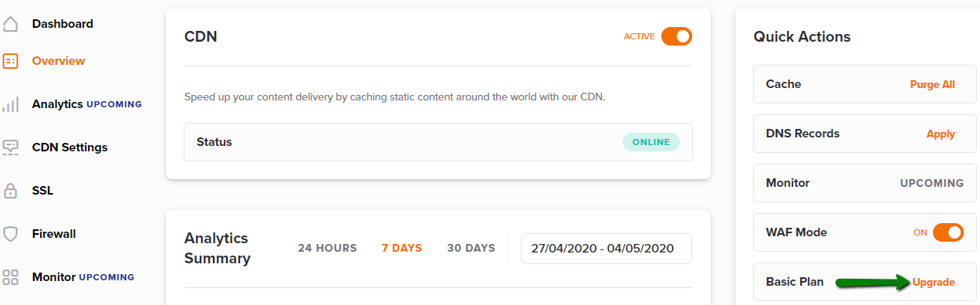Click Upgrade beside Basic Plan
The image size is (980, 305).
934,282
